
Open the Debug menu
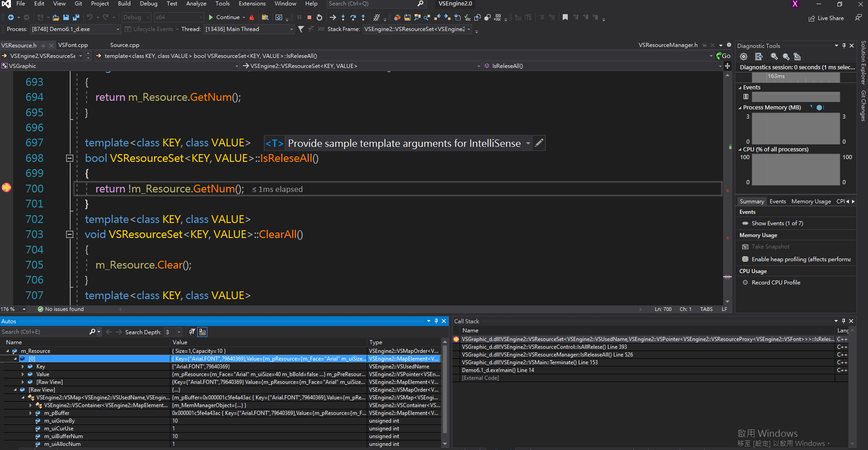[x=148, y=4]
